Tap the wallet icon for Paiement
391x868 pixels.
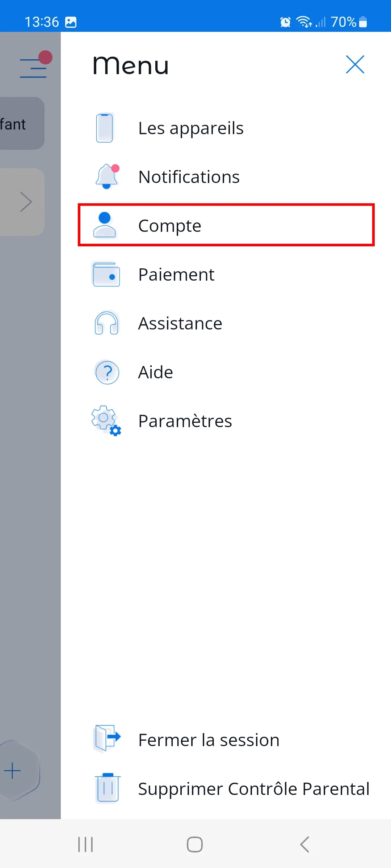(x=106, y=275)
